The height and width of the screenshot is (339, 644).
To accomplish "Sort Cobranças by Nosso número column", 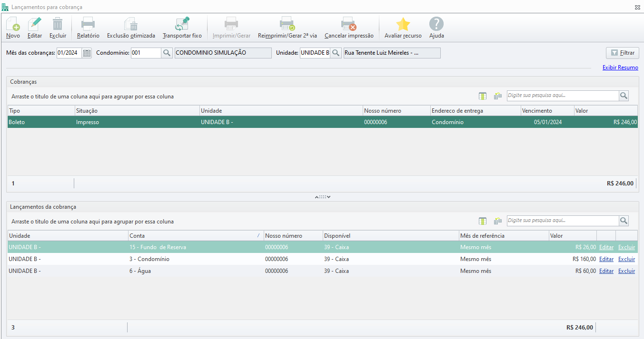I will click(396, 111).
